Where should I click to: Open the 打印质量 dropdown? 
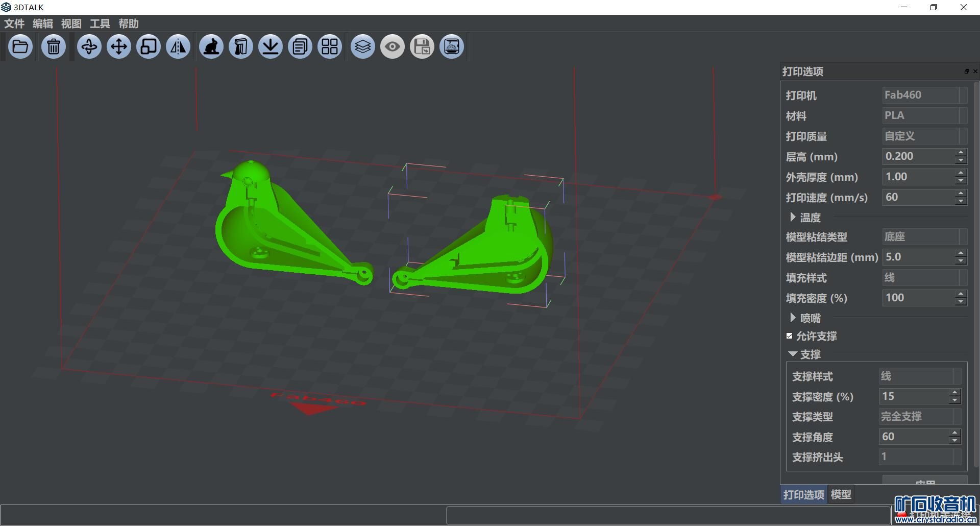924,136
